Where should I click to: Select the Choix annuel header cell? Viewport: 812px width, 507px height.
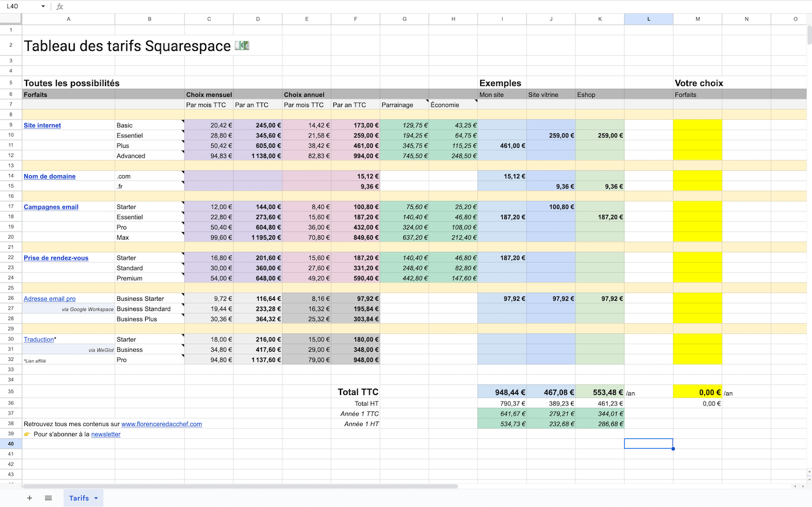(x=306, y=95)
